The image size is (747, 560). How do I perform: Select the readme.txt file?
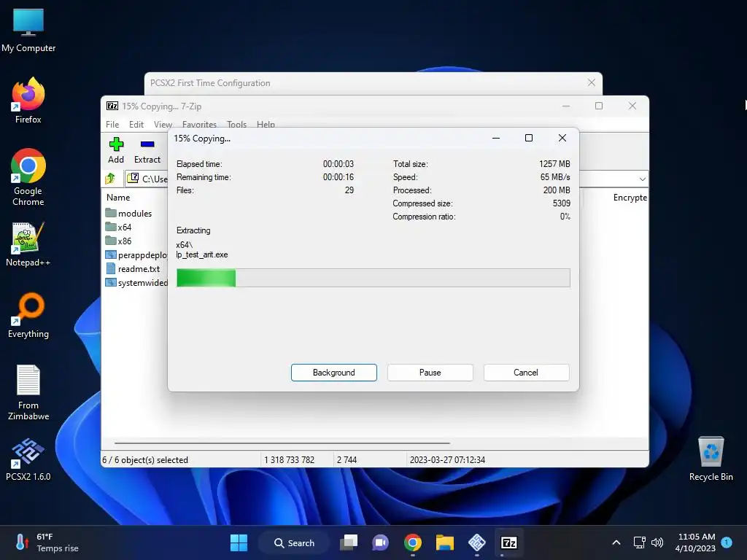(133, 268)
